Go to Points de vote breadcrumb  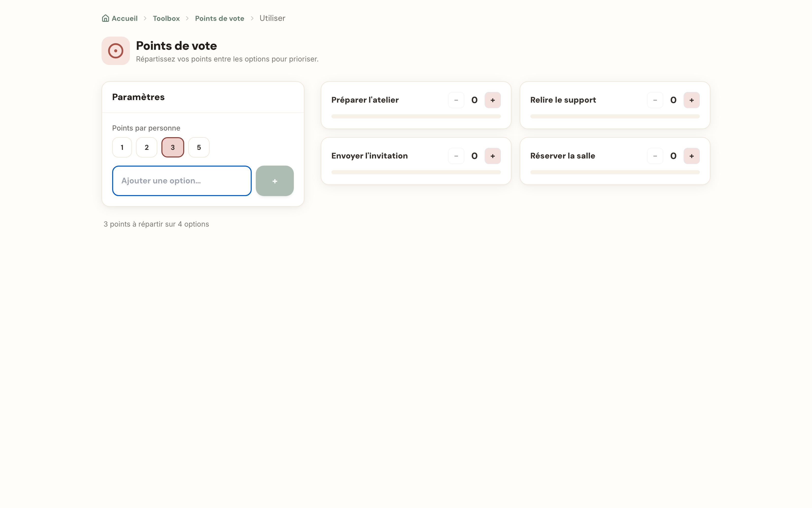[x=219, y=19]
